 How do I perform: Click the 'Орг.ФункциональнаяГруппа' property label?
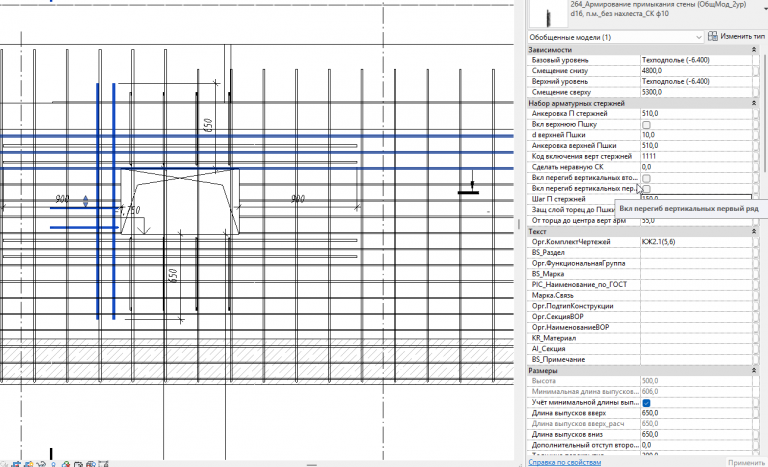tap(578, 263)
